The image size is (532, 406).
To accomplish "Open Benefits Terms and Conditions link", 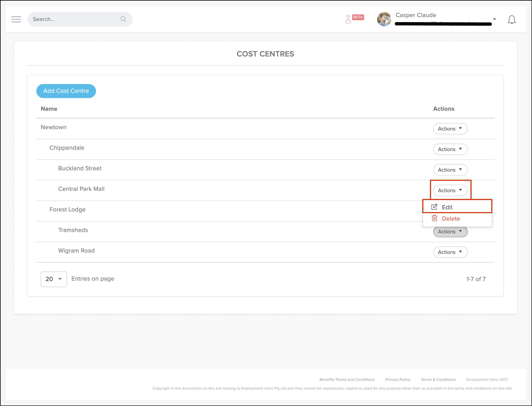I will 347,380.
